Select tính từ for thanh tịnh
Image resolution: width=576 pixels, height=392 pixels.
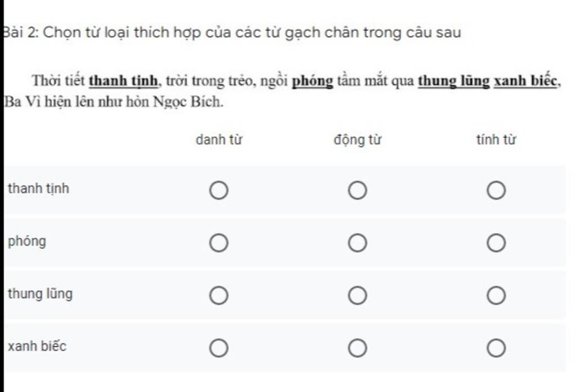pos(496,190)
